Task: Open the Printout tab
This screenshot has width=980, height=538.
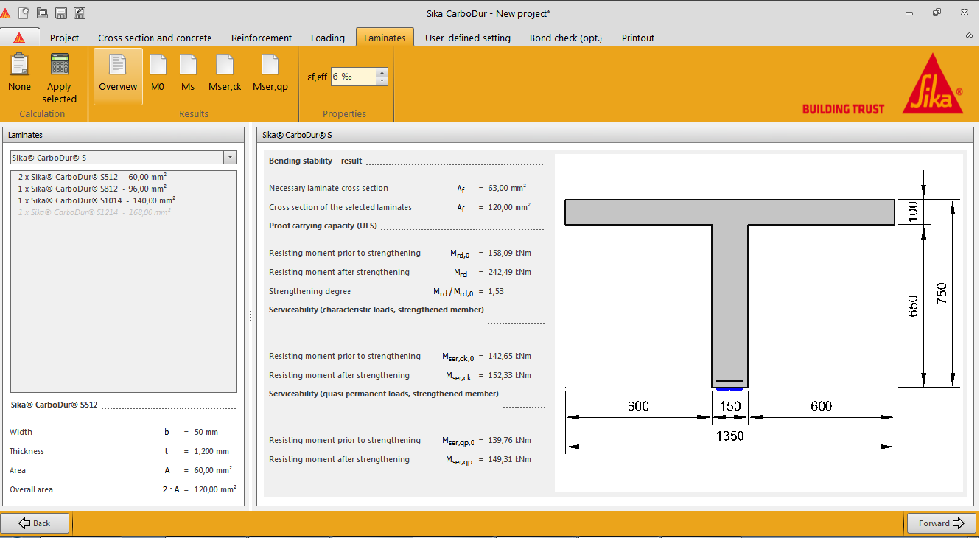Action: [638, 38]
